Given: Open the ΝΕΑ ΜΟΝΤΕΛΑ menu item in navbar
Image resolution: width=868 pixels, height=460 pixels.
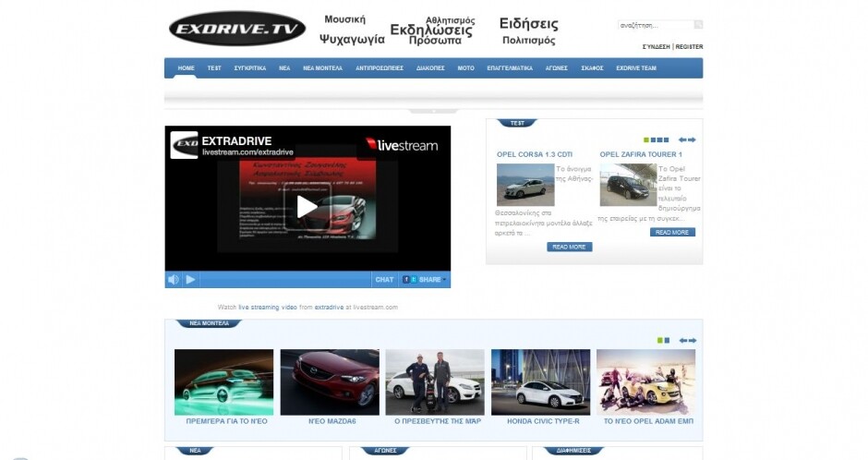Looking at the screenshot, I should (323, 68).
